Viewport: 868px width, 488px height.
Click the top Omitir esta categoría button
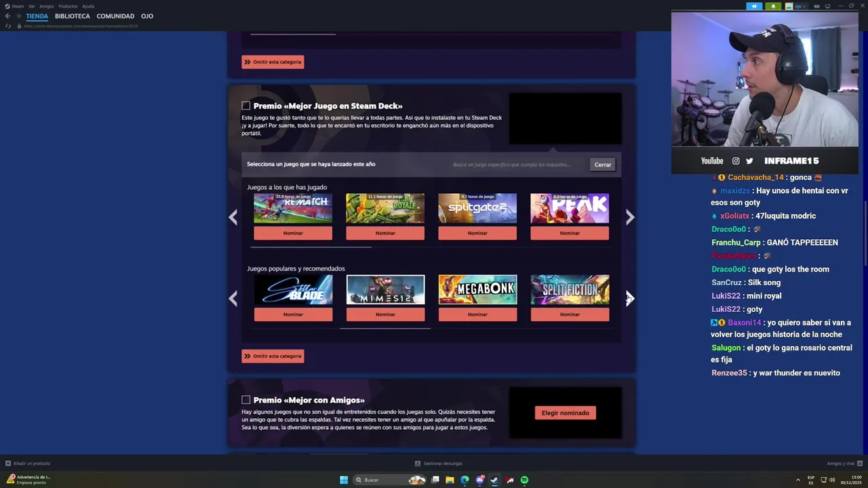[x=273, y=62]
